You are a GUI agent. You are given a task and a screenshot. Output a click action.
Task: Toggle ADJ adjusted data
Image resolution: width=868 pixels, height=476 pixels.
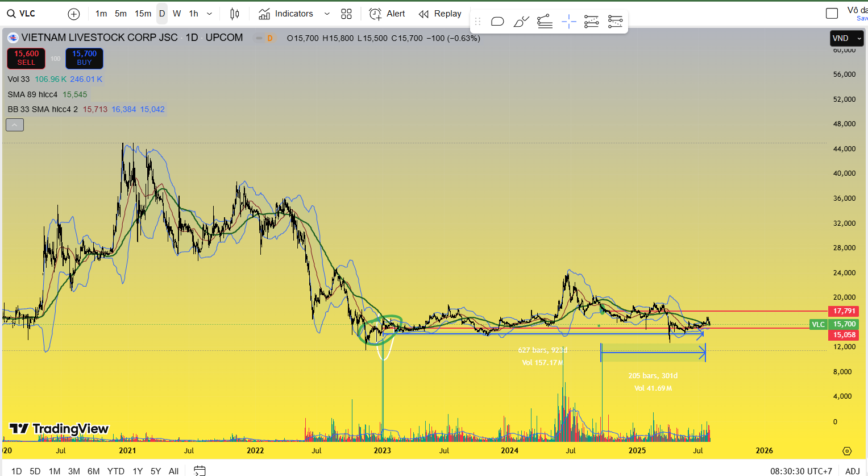pyautogui.click(x=852, y=471)
